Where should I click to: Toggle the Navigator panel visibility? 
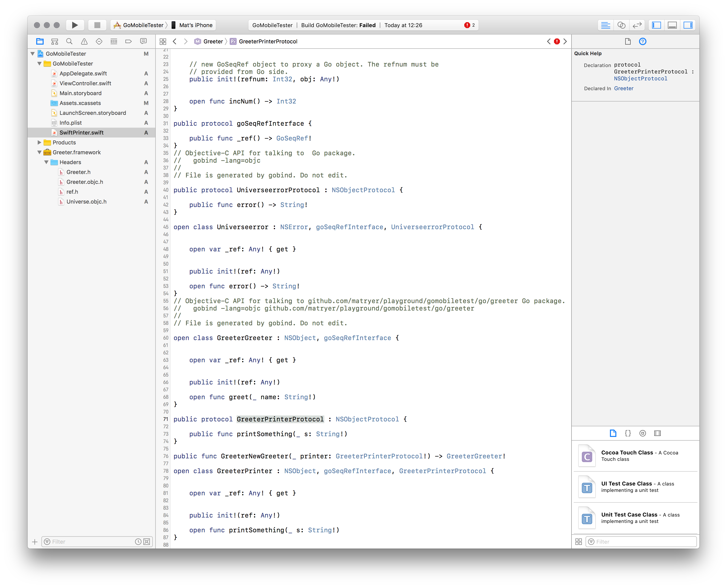point(656,25)
